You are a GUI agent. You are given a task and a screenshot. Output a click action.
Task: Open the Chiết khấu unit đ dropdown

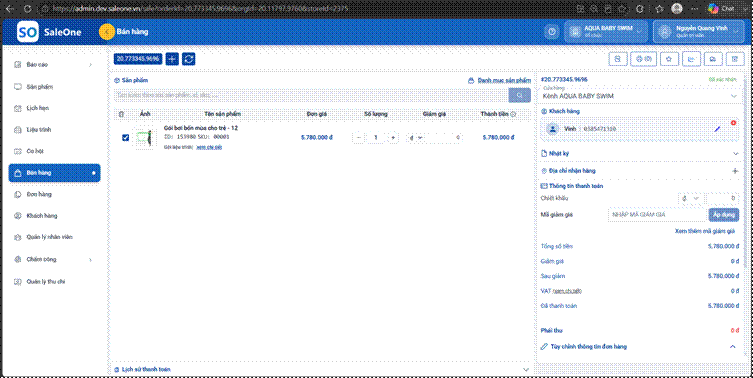pyautogui.click(x=691, y=198)
